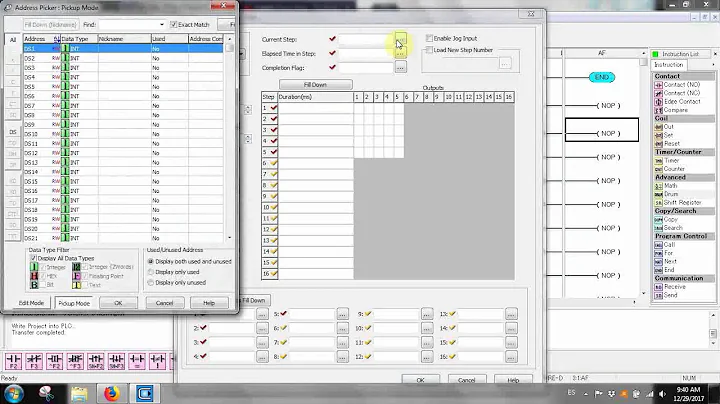
Task: Click OK in Address Picker
Action: (118, 303)
